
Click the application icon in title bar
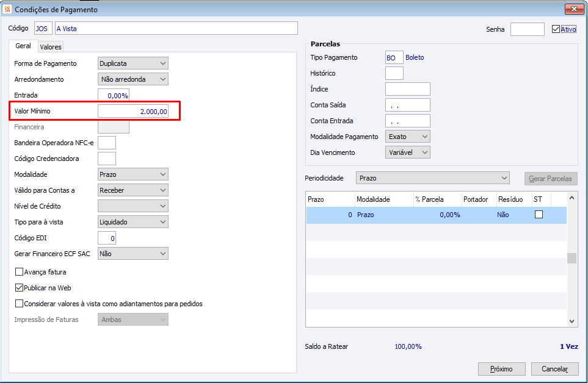pyautogui.click(x=7, y=9)
